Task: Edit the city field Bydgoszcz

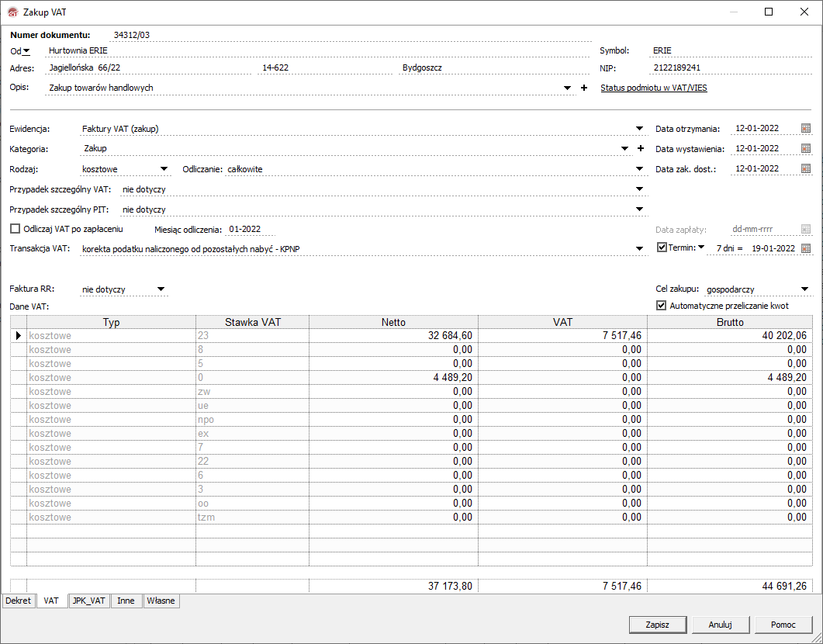Action: [x=494, y=68]
